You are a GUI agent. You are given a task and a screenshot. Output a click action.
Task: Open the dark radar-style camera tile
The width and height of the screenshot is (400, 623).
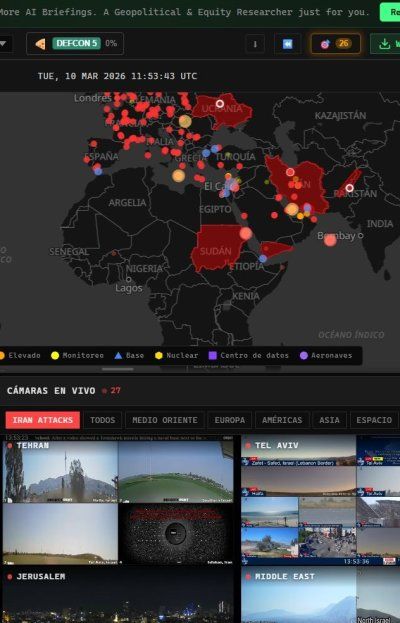pos(176,534)
